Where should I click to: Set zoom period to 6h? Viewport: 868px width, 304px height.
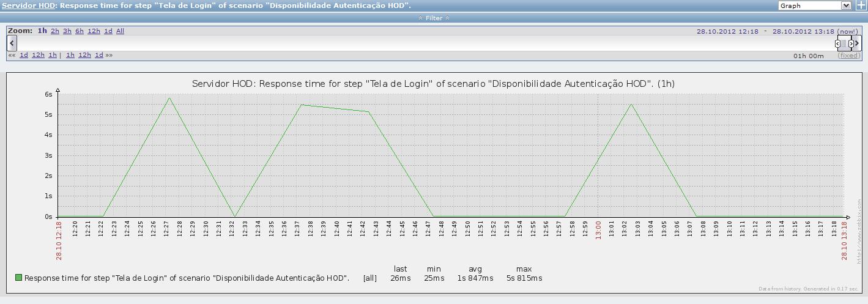pyautogui.click(x=80, y=31)
